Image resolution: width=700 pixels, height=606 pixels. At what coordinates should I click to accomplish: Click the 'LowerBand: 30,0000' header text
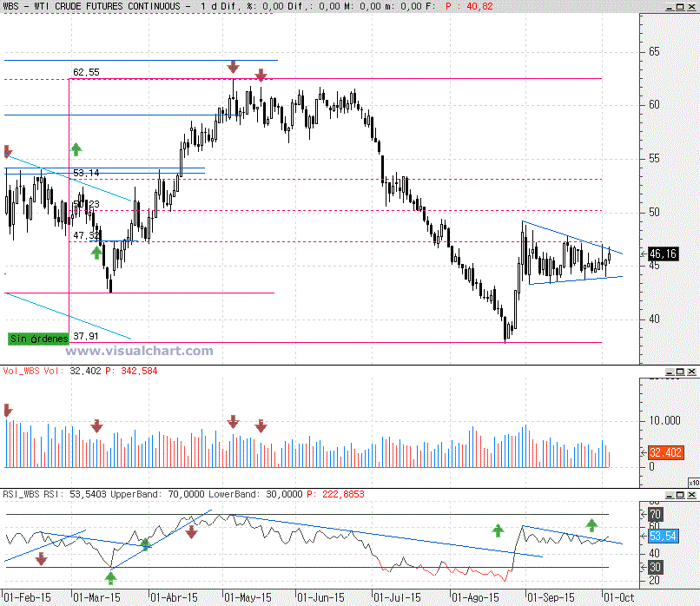[x=256, y=494]
